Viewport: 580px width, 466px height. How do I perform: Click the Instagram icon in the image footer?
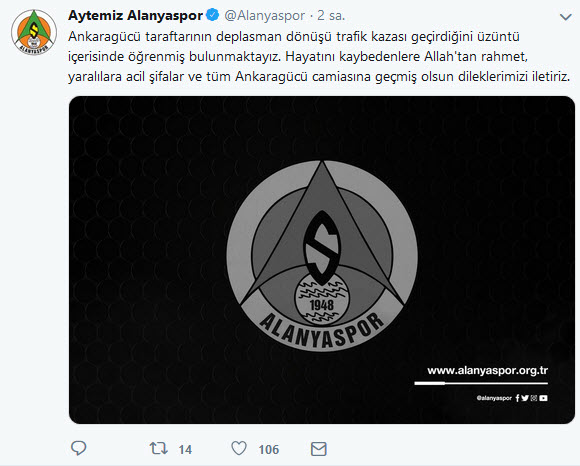(x=534, y=398)
